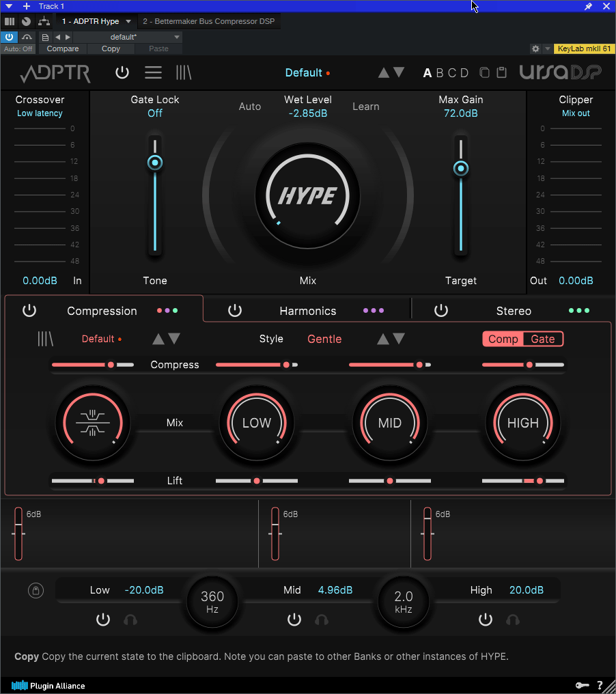Click the pin window icon
616x694 pixels.
pos(588,6)
